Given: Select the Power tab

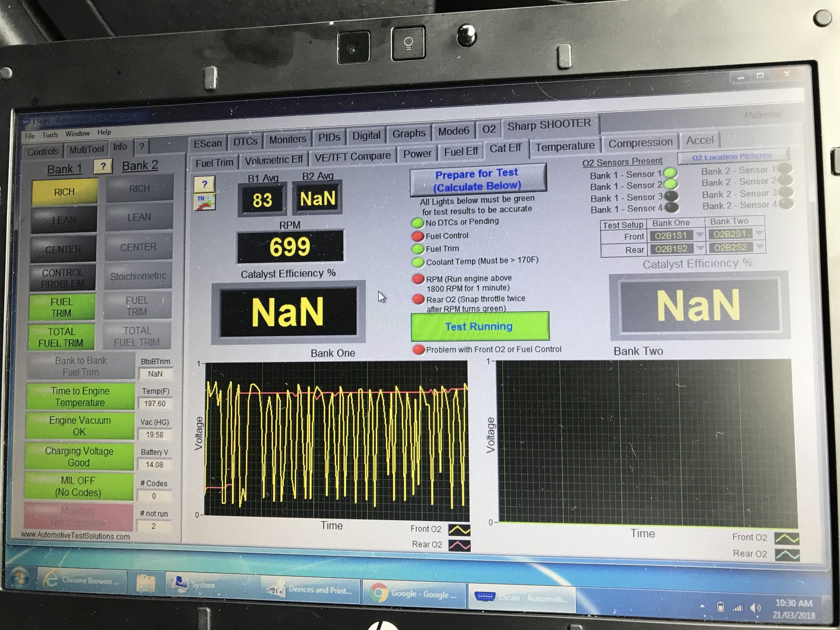Looking at the screenshot, I should click(x=417, y=154).
